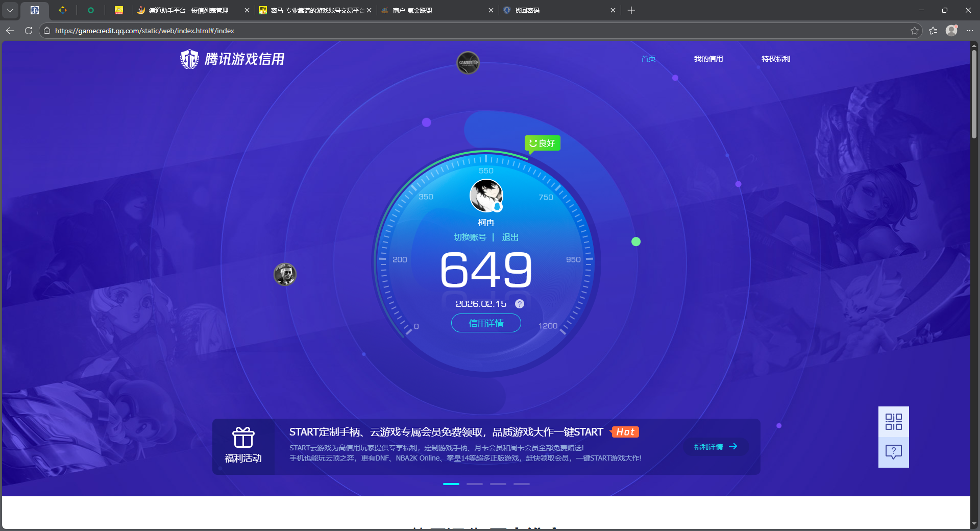
Task: Switch to the 德道助手平台 tab
Action: 189,10
